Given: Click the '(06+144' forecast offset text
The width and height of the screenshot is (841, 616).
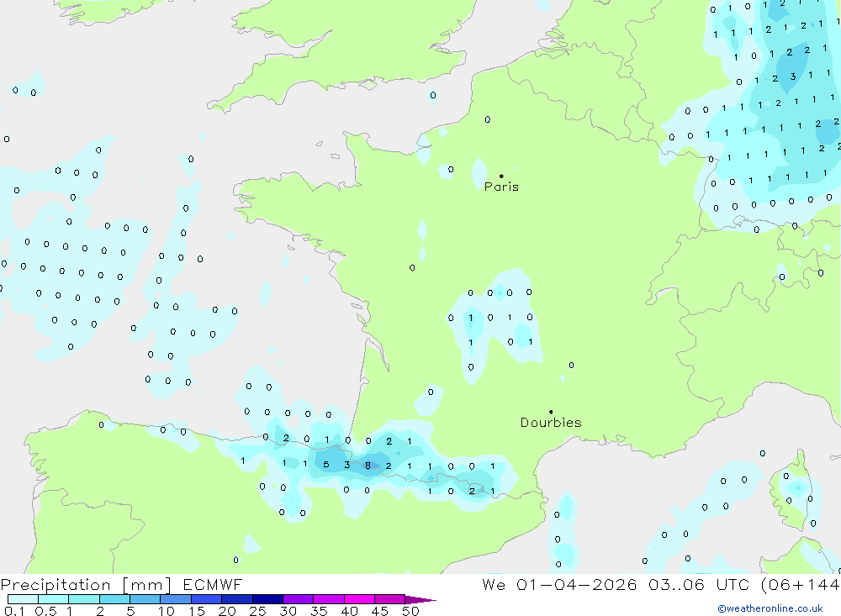Looking at the screenshot, I should 801,584.
